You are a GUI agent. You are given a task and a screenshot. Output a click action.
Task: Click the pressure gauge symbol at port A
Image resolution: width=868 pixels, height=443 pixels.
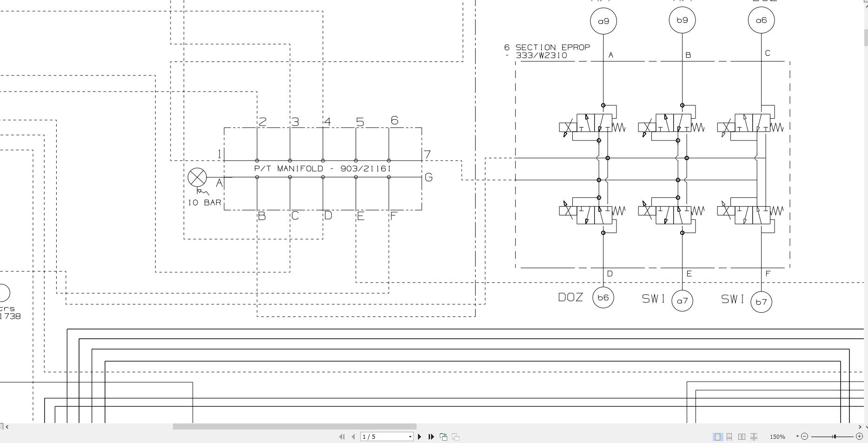pyautogui.click(x=197, y=177)
